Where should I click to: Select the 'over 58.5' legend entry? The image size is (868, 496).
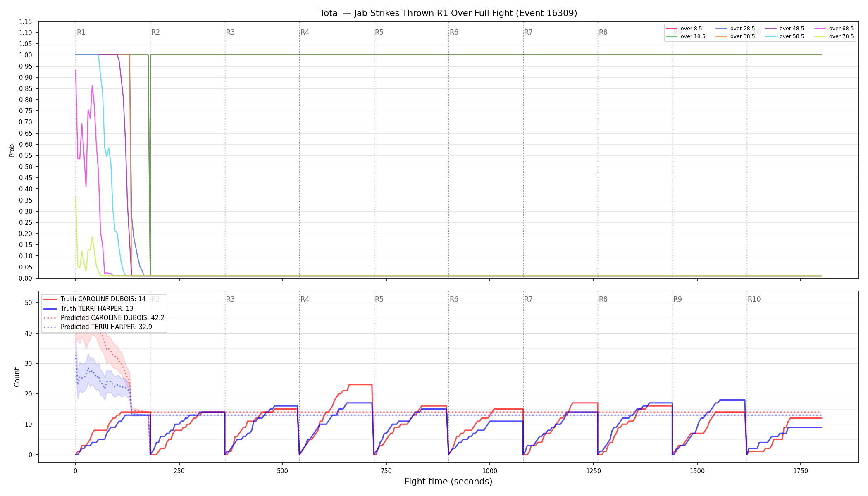pyautogui.click(x=785, y=36)
